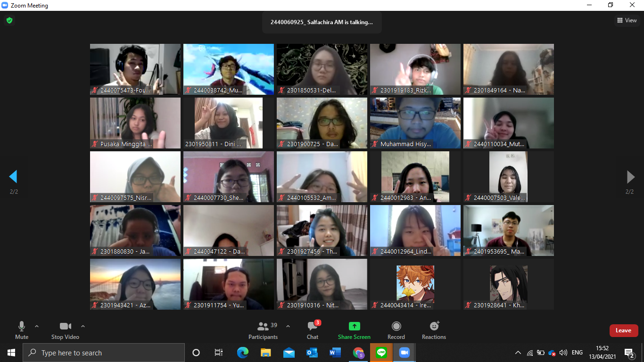Select the 2440075473-Fou... video tile
644x362 pixels.
coord(135,69)
